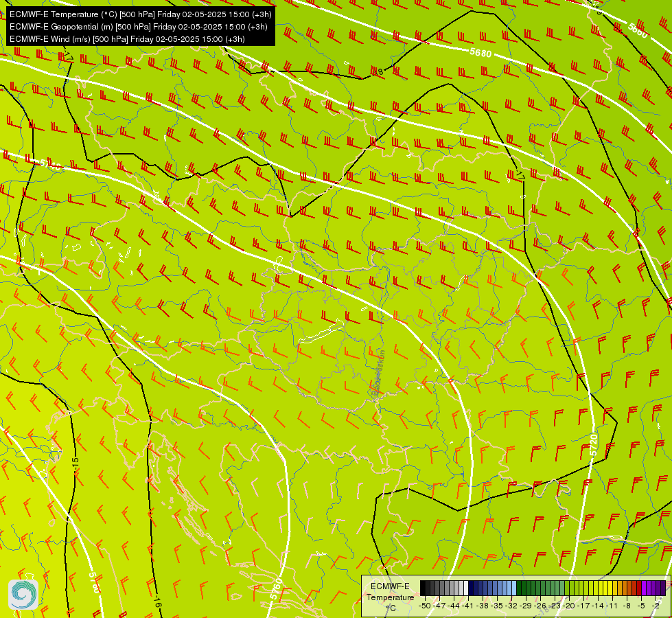The width and height of the screenshot is (672, 618).
Task: Click the -18 isotherm label
Action: click(x=377, y=72)
